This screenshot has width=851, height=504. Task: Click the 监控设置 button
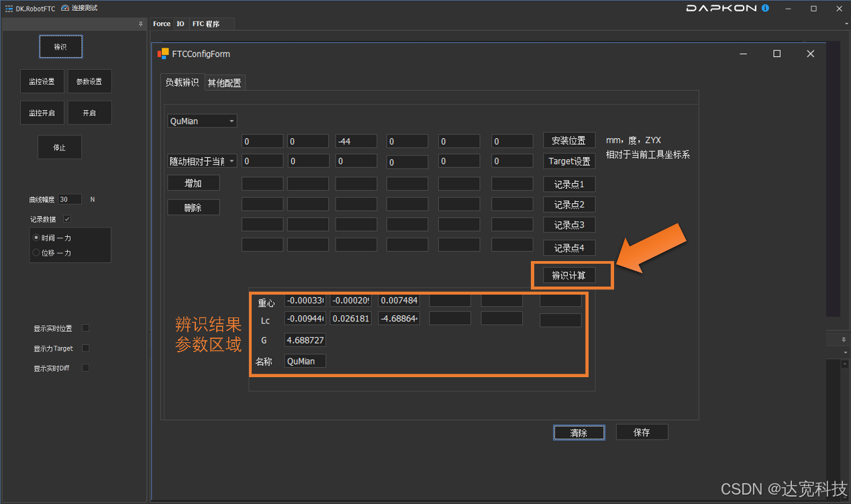click(x=42, y=81)
